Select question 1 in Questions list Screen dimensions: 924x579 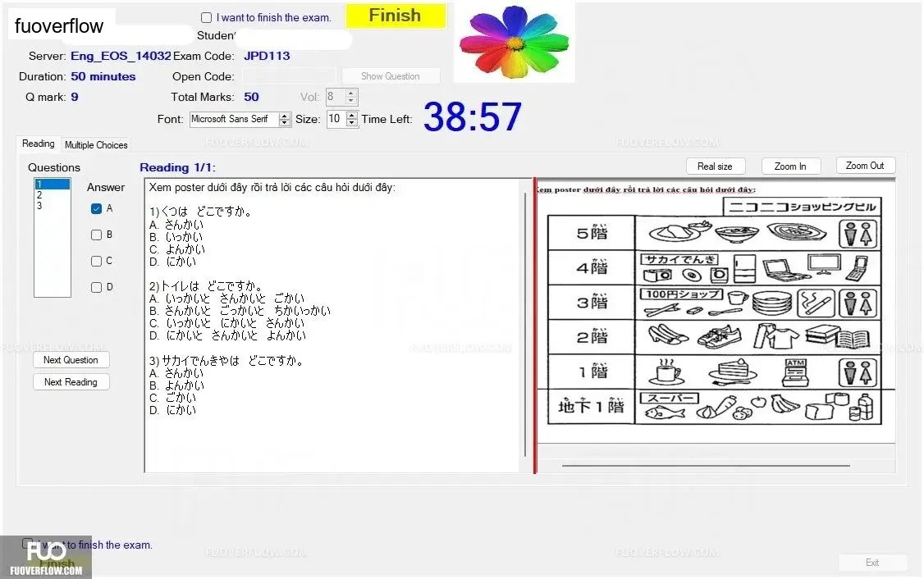52,185
